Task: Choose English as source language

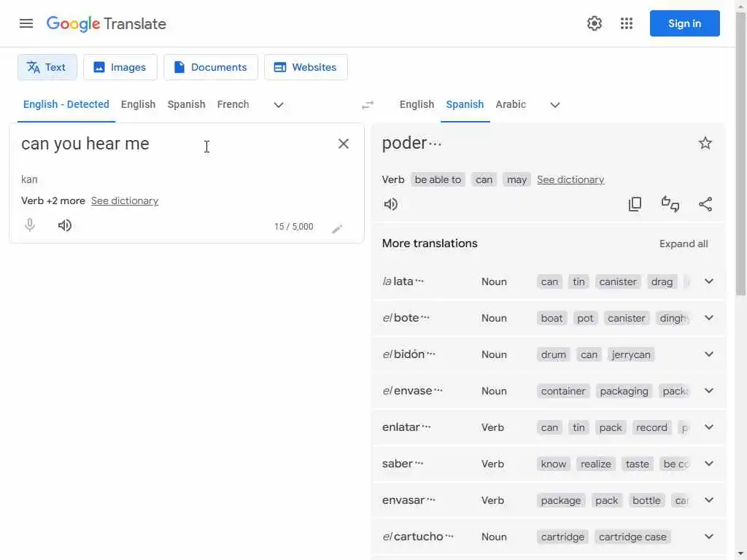Action: tap(138, 104)
